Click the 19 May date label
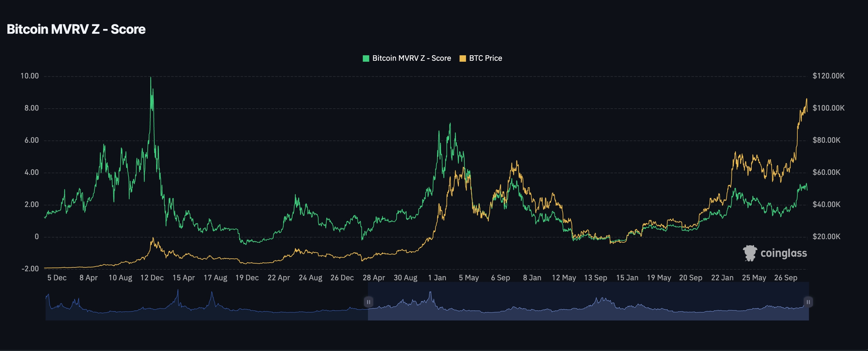 [659, 278]
